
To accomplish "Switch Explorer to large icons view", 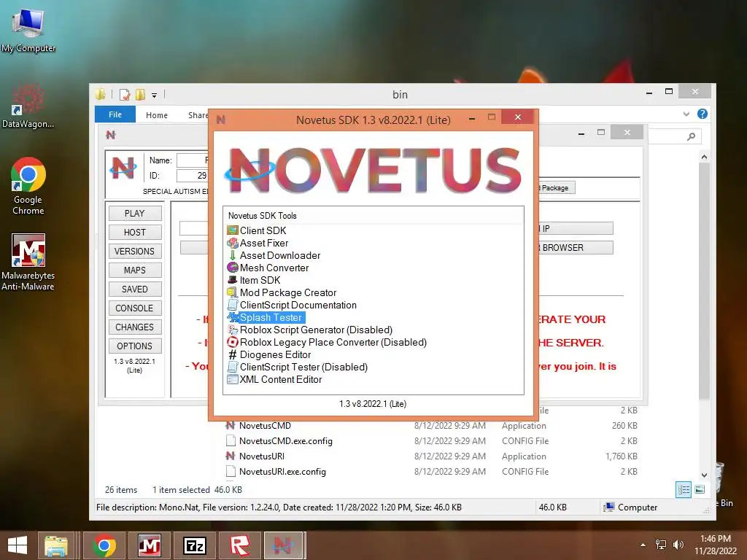I will (x=700, y=489).
